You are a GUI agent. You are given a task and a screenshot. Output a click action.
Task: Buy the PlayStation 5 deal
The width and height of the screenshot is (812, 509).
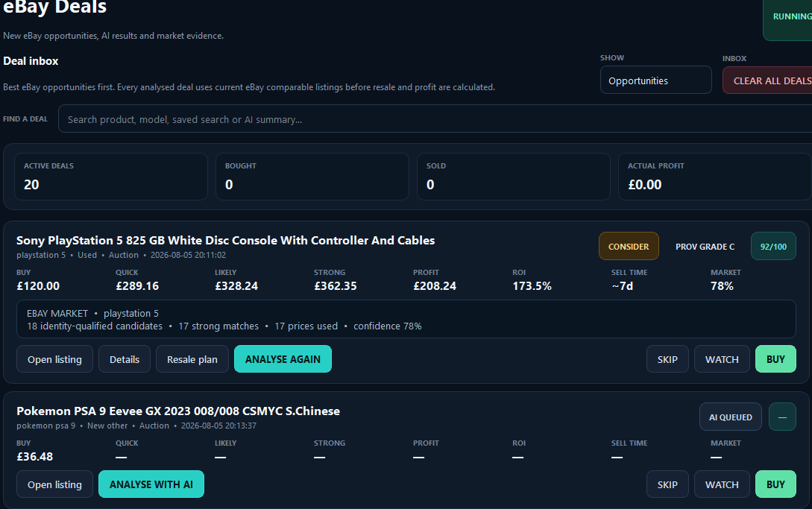[x=775, y=359]
